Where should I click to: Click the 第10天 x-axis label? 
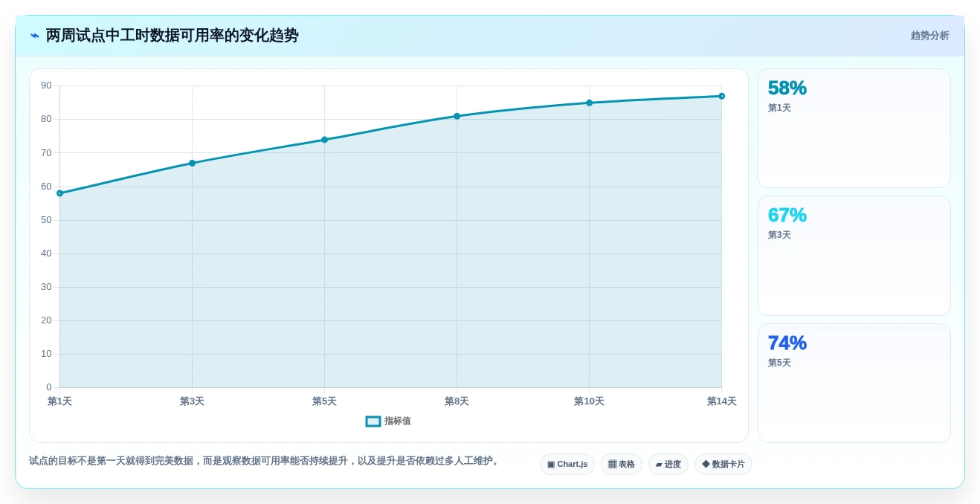coord(589,401)
